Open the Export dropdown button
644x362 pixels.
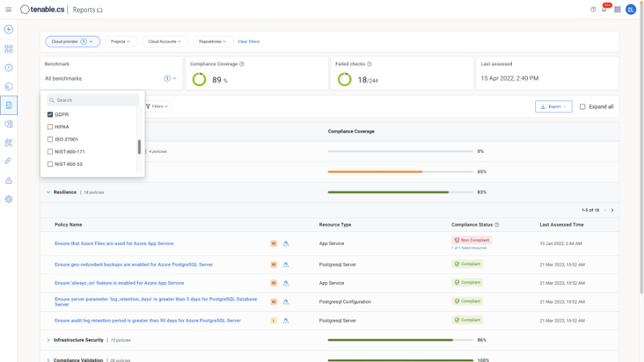(554, 107)
